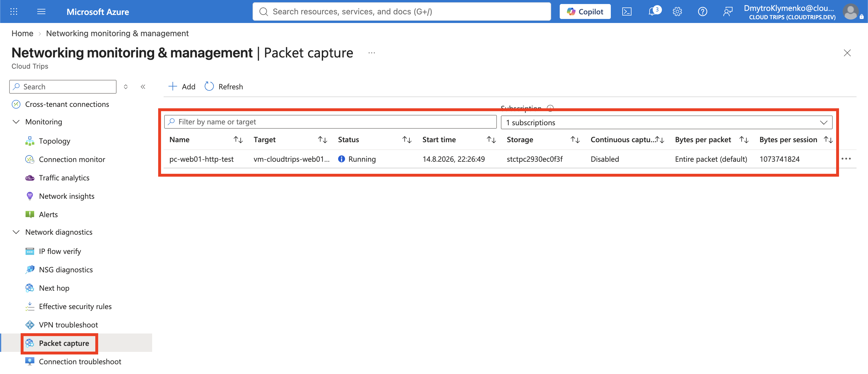Screen dimensions: 868x374
Task: Click the Packet capture sidebar icon
Action: [x=30, y=343]
